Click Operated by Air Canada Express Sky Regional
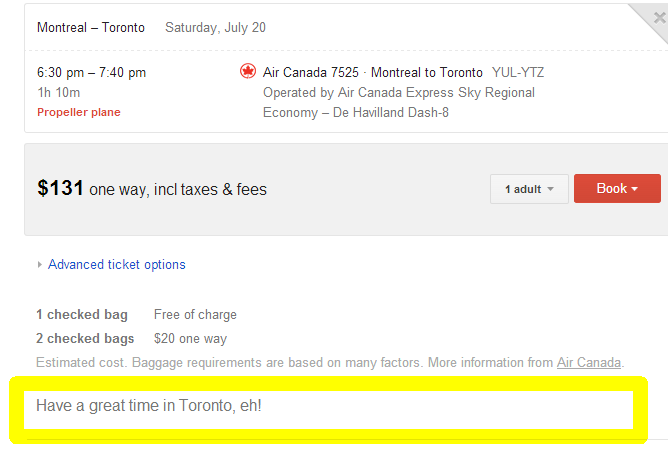The image size is (668, 459). point(399,92)
